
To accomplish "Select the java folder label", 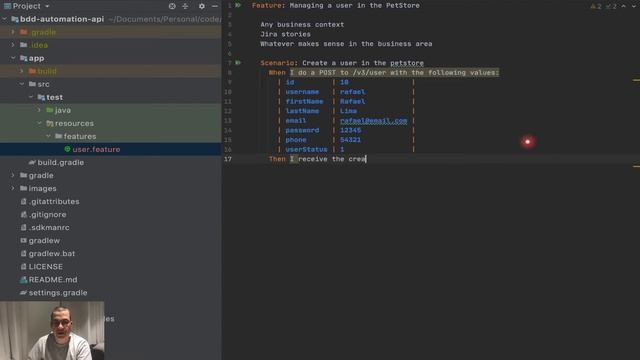I will (63, 110).
